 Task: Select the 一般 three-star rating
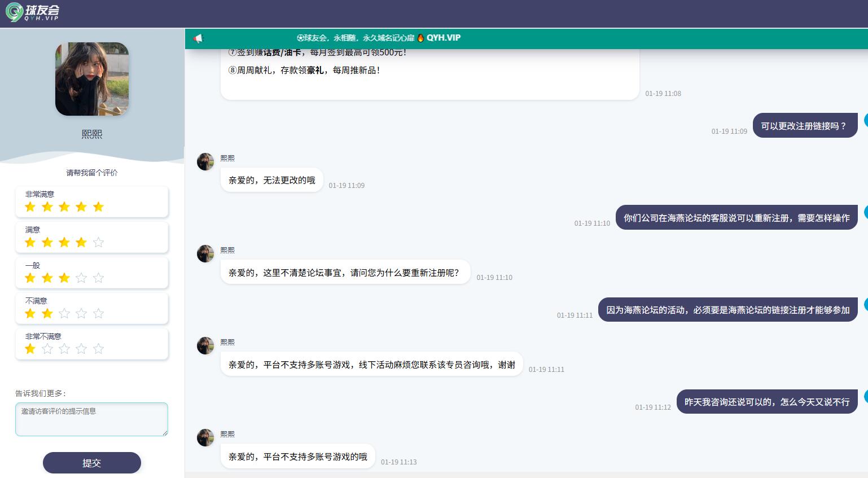pos(91,273)
